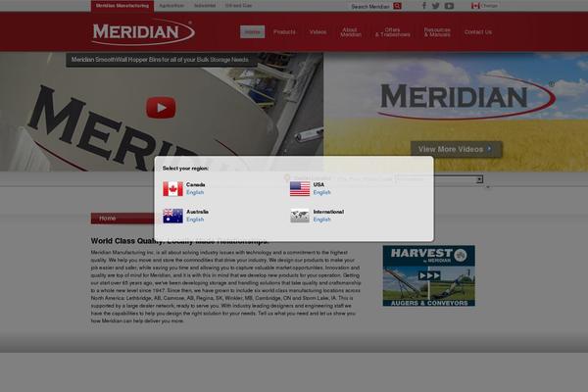The width and height of the screenshot is (588, 392).
Task: Open the Products menu
Action: point(284,32)
